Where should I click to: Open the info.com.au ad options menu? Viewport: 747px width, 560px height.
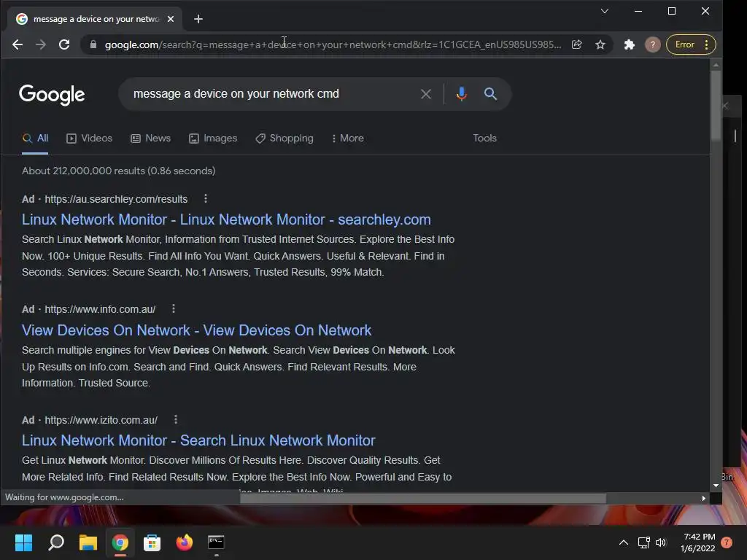(174, 309)
